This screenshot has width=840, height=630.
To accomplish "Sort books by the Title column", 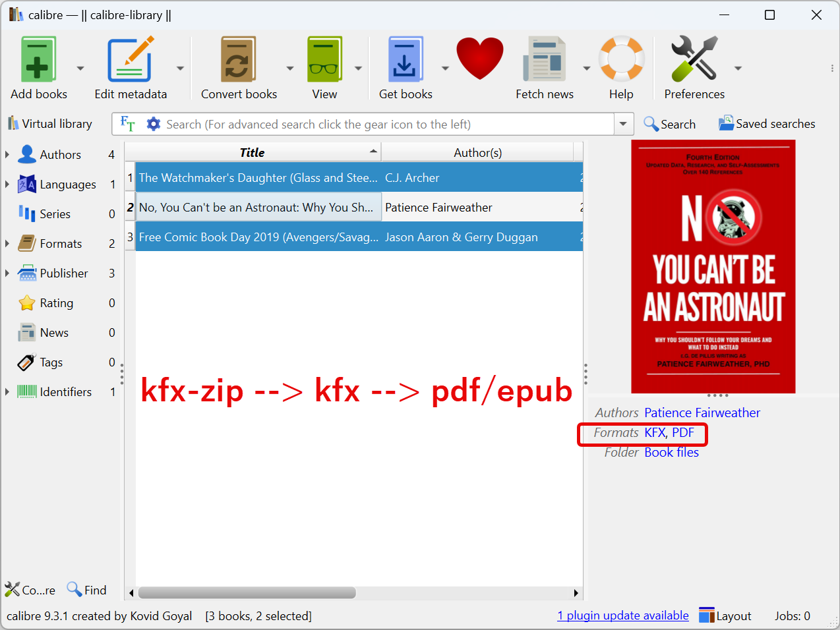I will coord(251,152).
